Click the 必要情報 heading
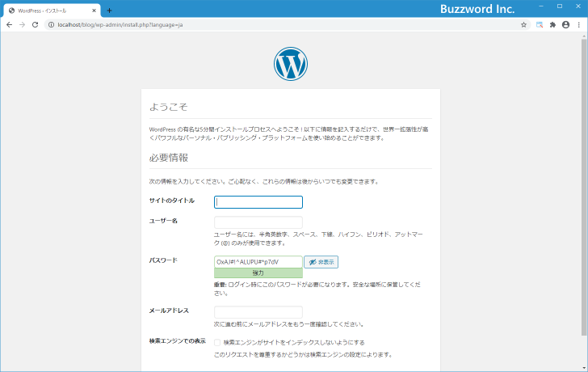This screenshot has height=372, width=588. [x=168, y=158]
